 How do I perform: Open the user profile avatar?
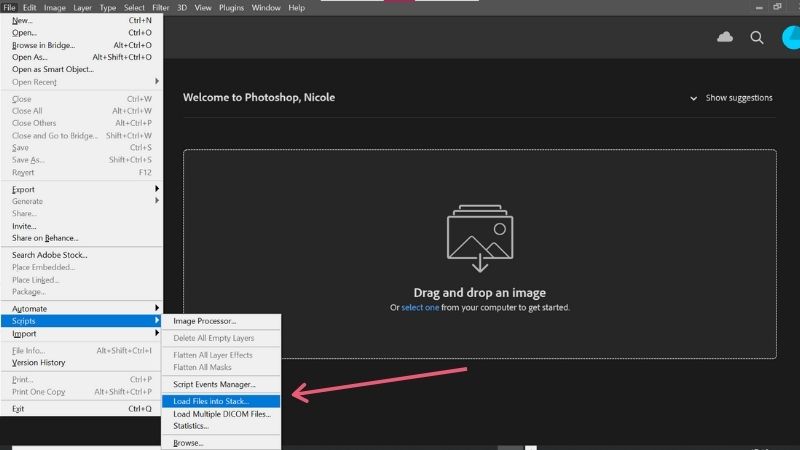pyautogui.click(x=791, y=38)
